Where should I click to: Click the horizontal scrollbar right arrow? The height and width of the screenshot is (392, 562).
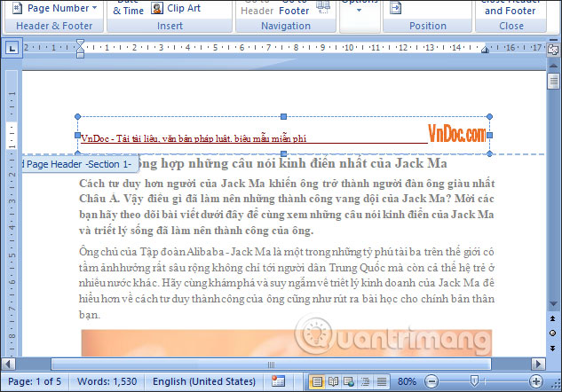[538, 365]
